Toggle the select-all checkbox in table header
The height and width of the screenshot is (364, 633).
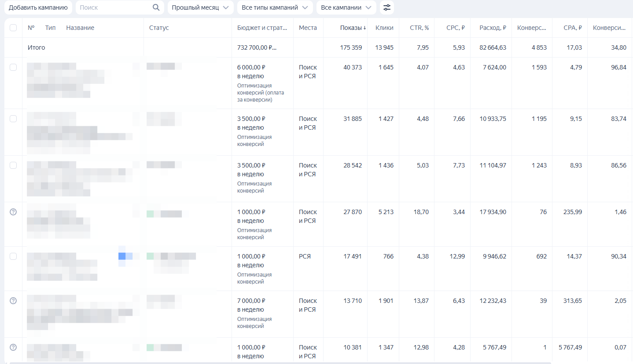(x=13, y=28)
